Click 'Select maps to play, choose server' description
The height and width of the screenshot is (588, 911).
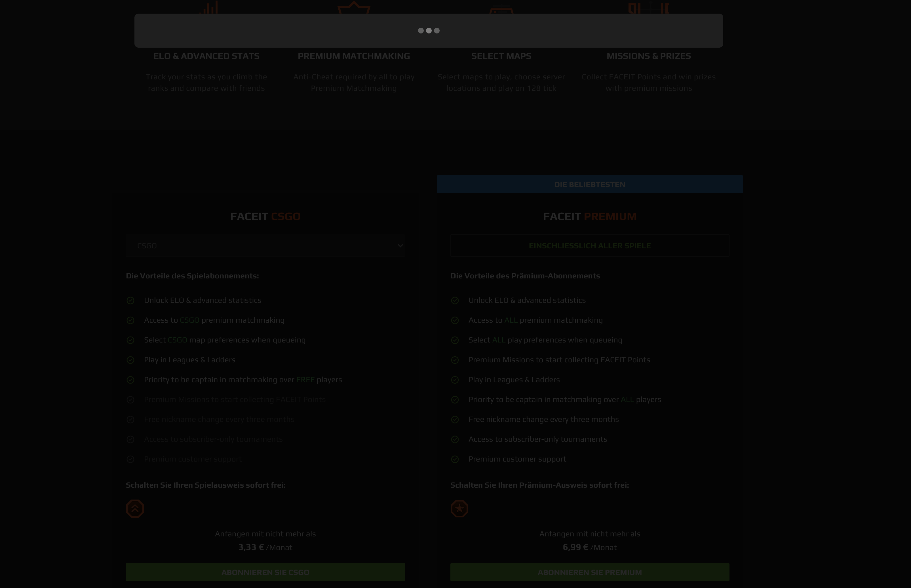[501, 83]
